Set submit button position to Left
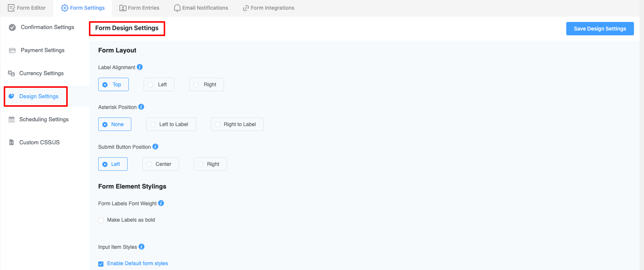Image resolution: width=644 pixels, height=270 pixels. pos(113,164)
